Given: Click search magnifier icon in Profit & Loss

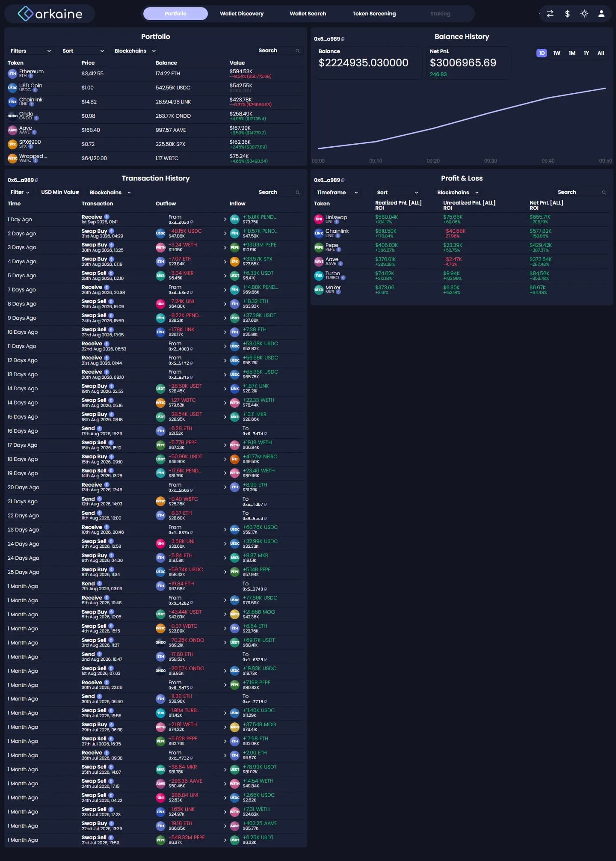Looking at the screenshot, I should click(604, 193).
